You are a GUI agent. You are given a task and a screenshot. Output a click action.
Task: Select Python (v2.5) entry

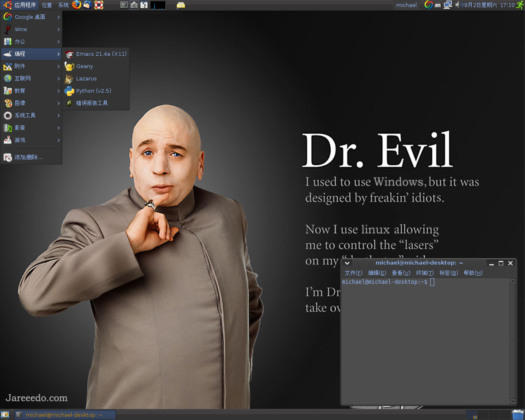96,91
